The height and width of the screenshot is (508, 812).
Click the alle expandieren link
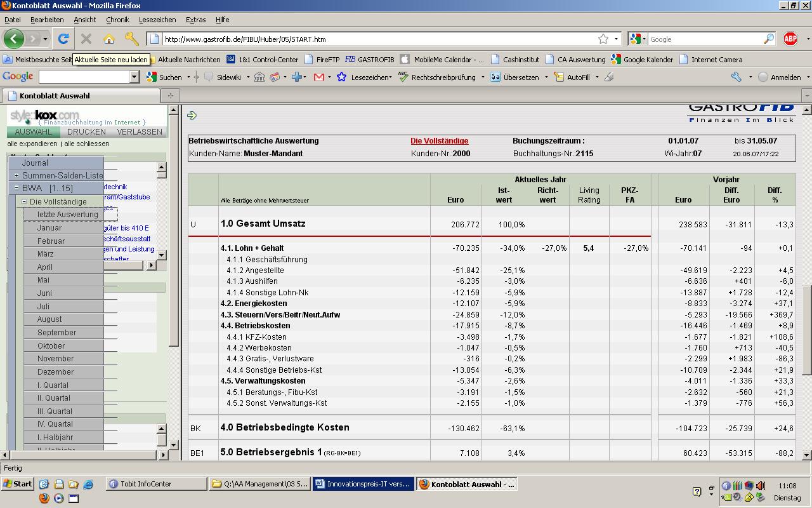(32, 144)
